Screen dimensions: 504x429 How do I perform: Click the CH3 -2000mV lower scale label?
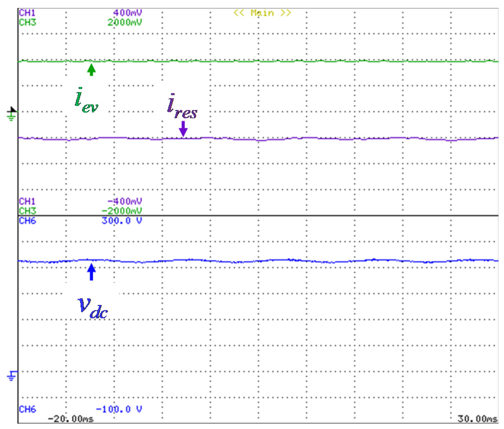122,211
